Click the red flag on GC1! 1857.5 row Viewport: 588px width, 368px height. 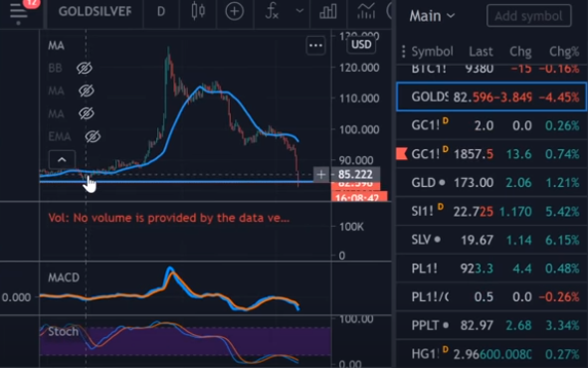click(x=402, y=153)
